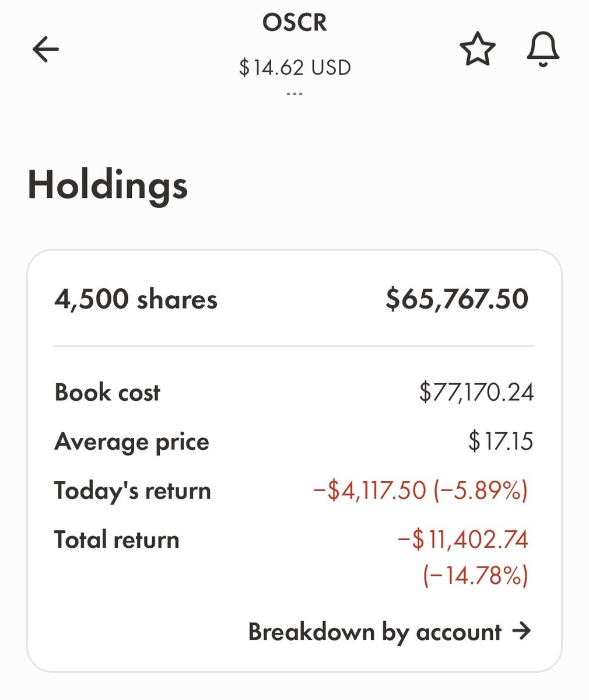Select the Average price row label
Image resolution: width=589 pixels, height=700 pixels.
click(132, 442)
